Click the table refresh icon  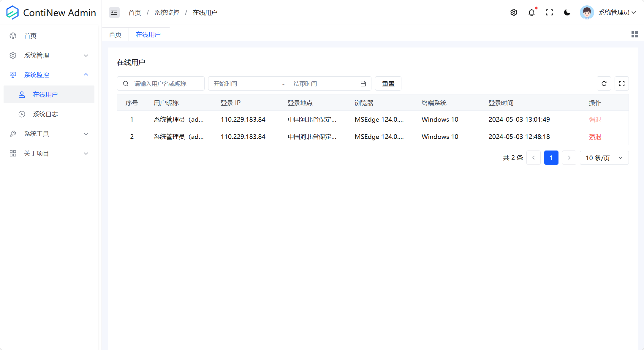(604, 84)
